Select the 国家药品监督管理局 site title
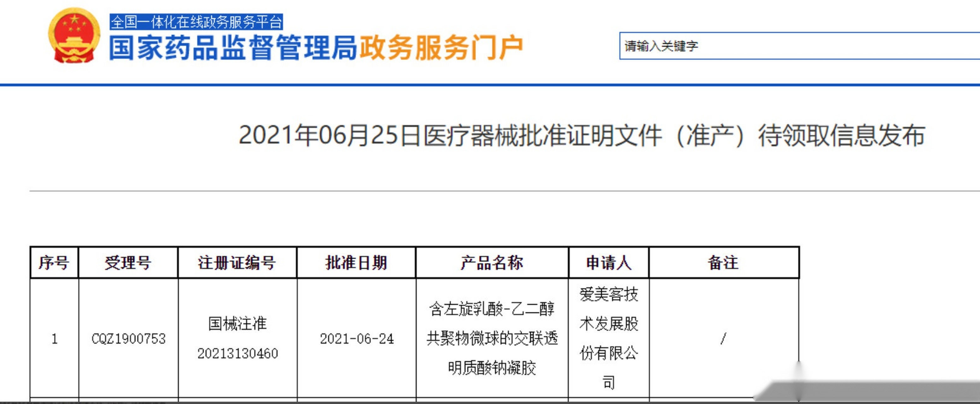The height and width of the screenshot is (404, 980). click(232, 45)
